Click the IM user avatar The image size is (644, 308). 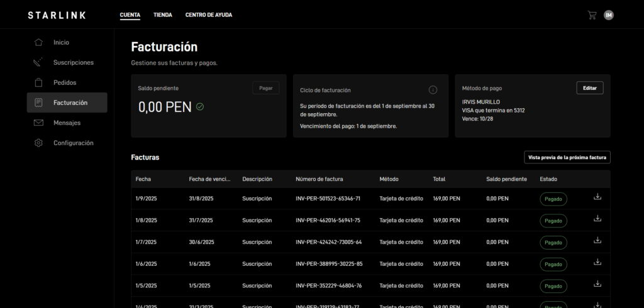608,15
